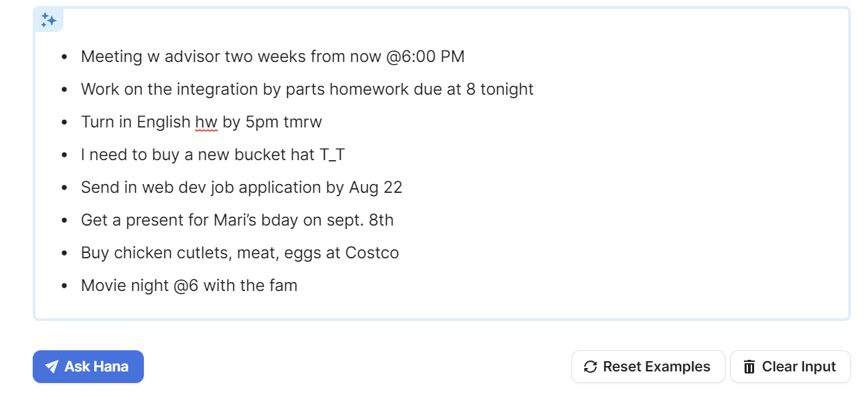Click the bullet before 'Meeting w advisor'
Image resolution: width=868 pixels, height=398 pixels.
[x=64, y=57]
